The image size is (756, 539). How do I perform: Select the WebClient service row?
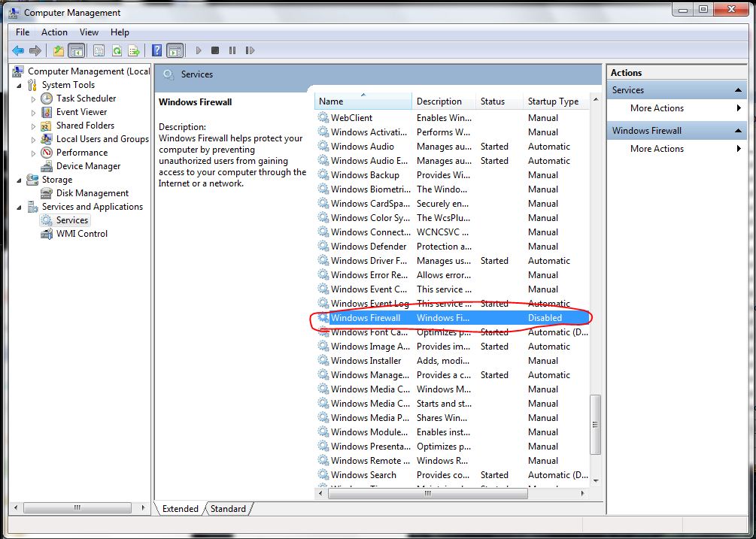click(452, 118)
